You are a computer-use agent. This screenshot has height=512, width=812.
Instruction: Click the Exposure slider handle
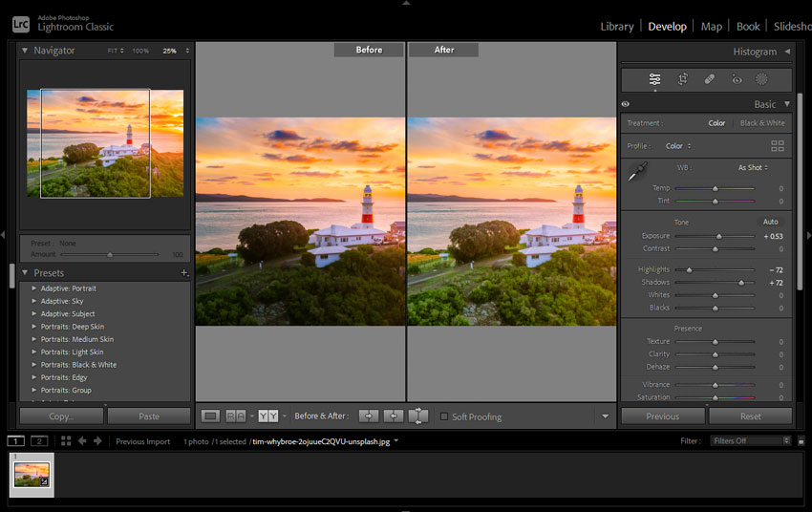click(718, 236)
